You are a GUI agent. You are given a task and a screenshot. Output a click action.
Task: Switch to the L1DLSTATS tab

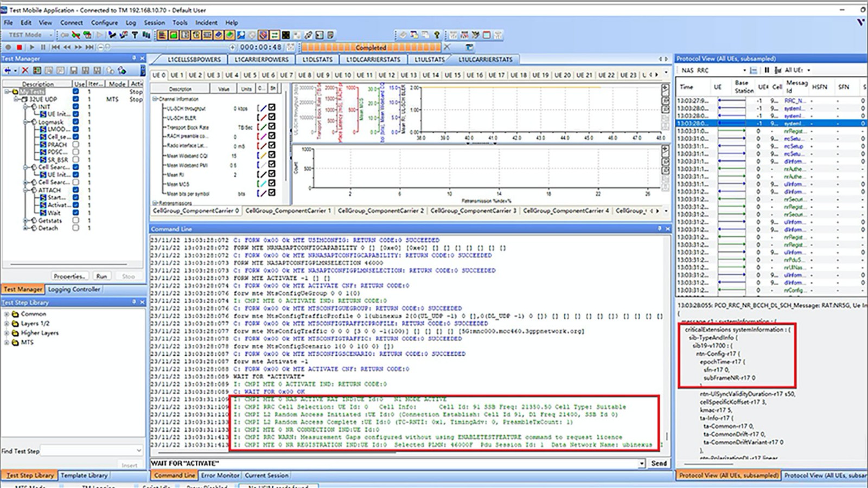coord(317,59)
